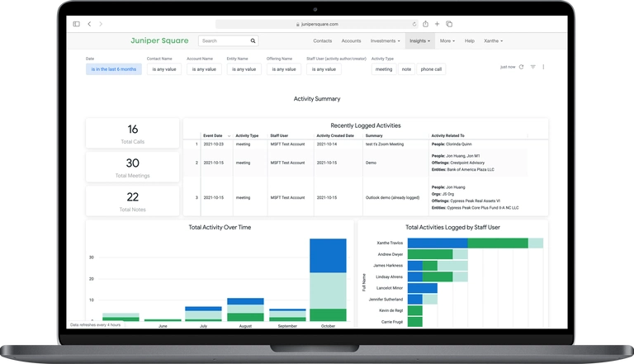Click the search magnifier icon
Image resolution: width=634 pixels, height=364 pixels.
click(x=253, y=40)
